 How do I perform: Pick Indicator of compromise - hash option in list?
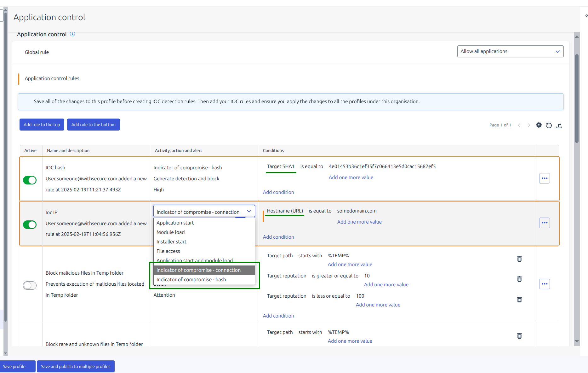click(204, 280)
